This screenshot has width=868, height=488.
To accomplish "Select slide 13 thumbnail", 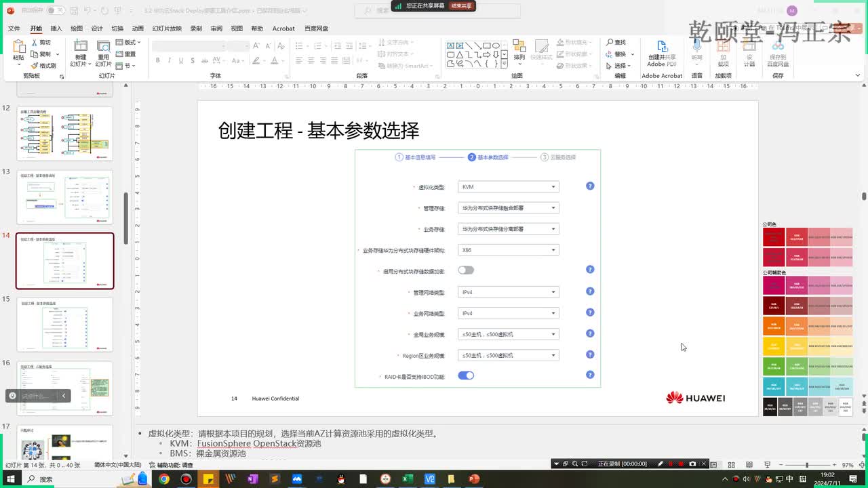I will coord(65,197).
